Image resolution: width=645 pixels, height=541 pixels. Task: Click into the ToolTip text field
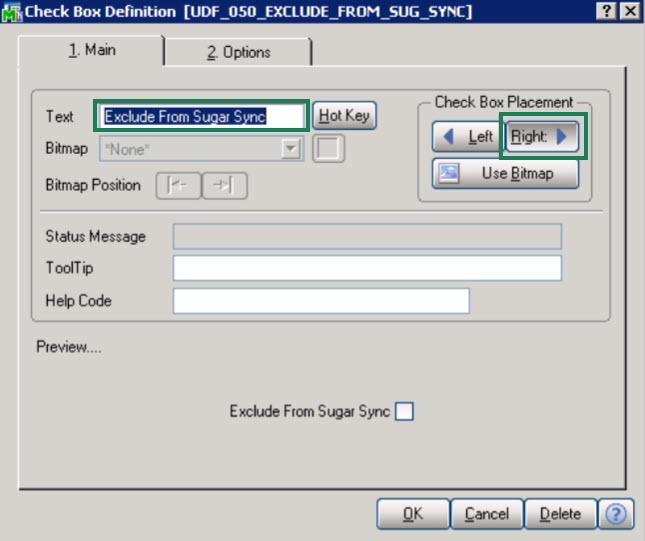tap(367, 268)
